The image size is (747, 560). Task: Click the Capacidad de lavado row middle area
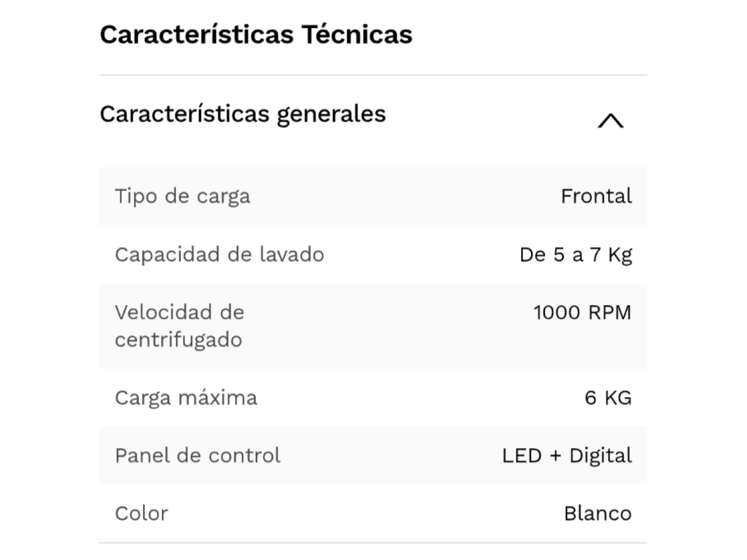[373, 254]
